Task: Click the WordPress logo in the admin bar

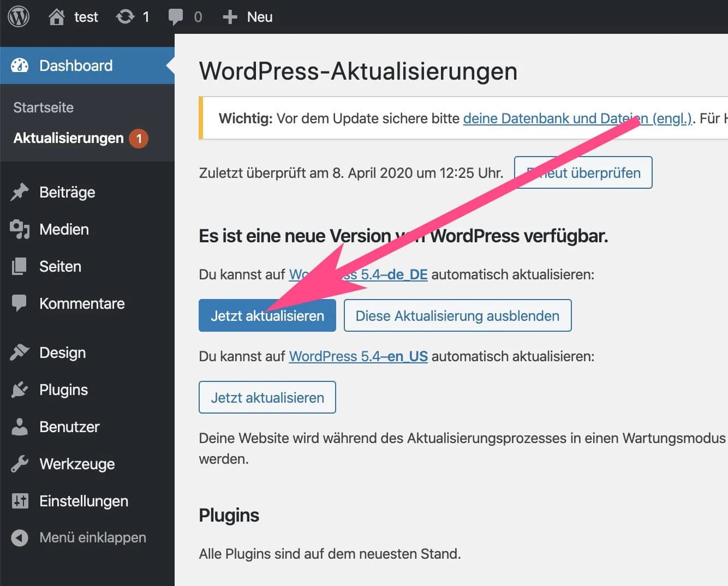Action: point(19,16)
